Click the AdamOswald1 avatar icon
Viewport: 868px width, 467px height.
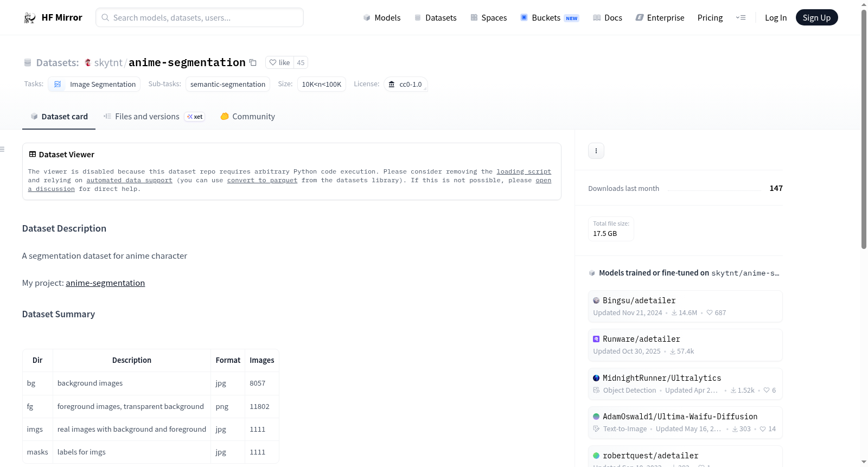click(x=596, y=417)
